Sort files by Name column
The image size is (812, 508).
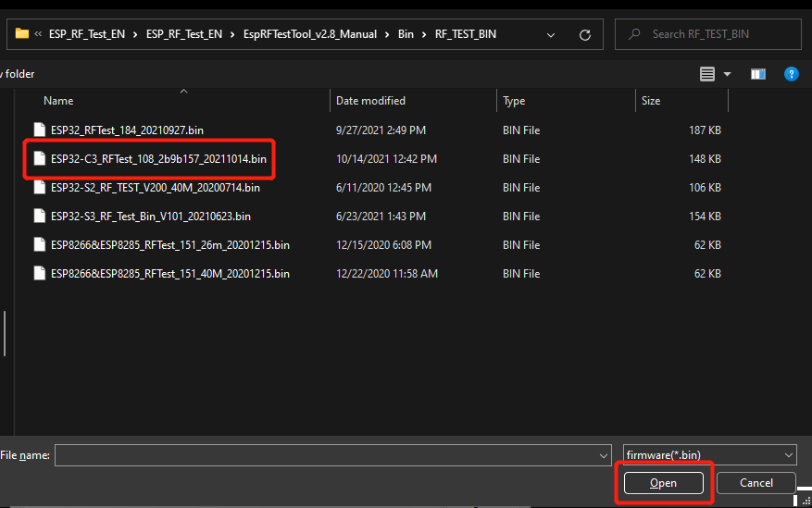click(58, 101)
